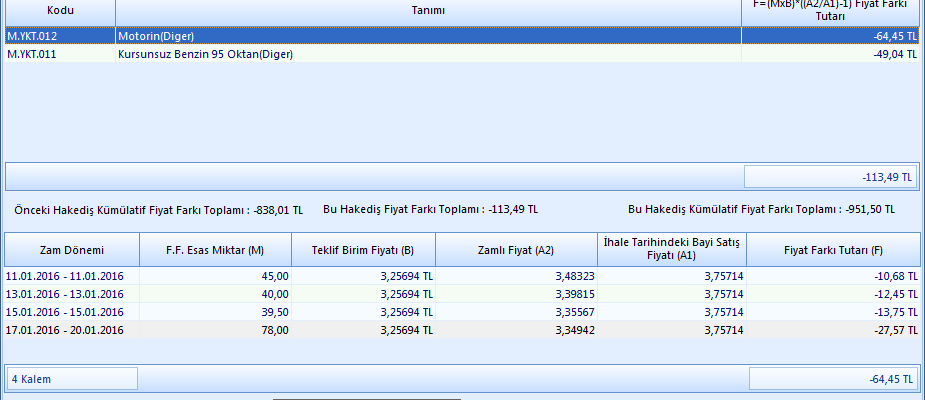Viewport: 925px width, 400px height.
Task: Click the 4 Kalem count field
Action: (72, 379)
